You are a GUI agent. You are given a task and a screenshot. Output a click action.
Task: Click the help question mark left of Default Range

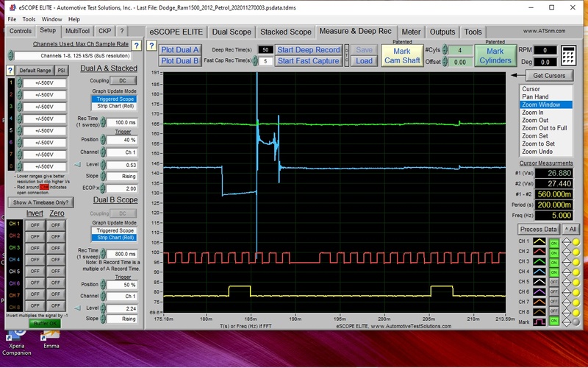[x=10, y=70]
